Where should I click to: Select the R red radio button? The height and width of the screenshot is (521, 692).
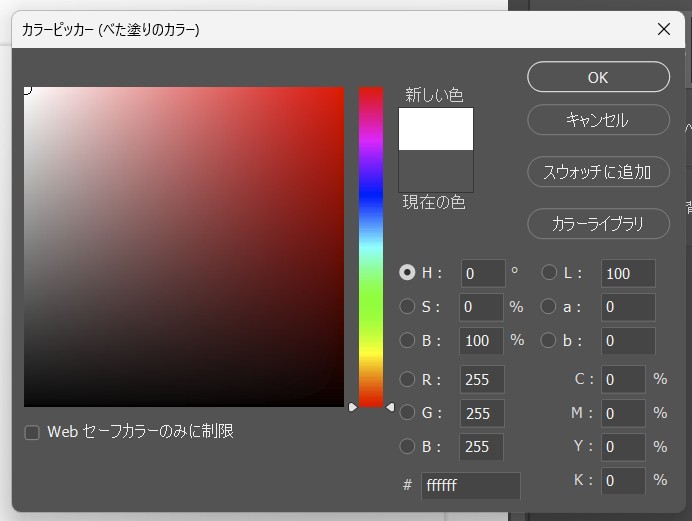(x=407, y=379)
